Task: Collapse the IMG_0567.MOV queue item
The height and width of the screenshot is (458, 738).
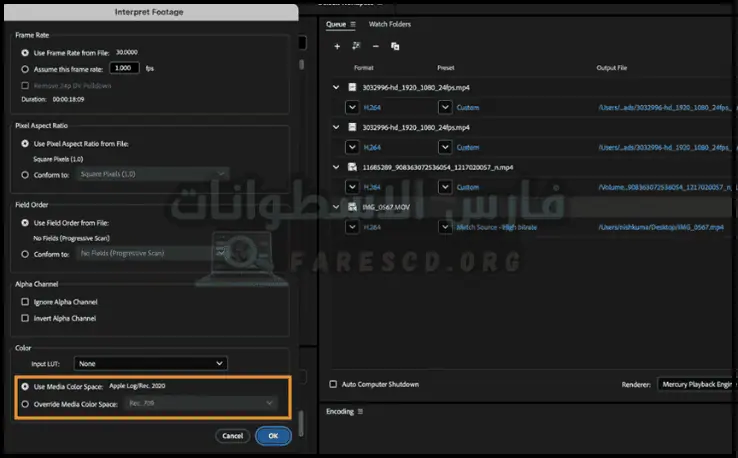Action: tap(336, 207)
